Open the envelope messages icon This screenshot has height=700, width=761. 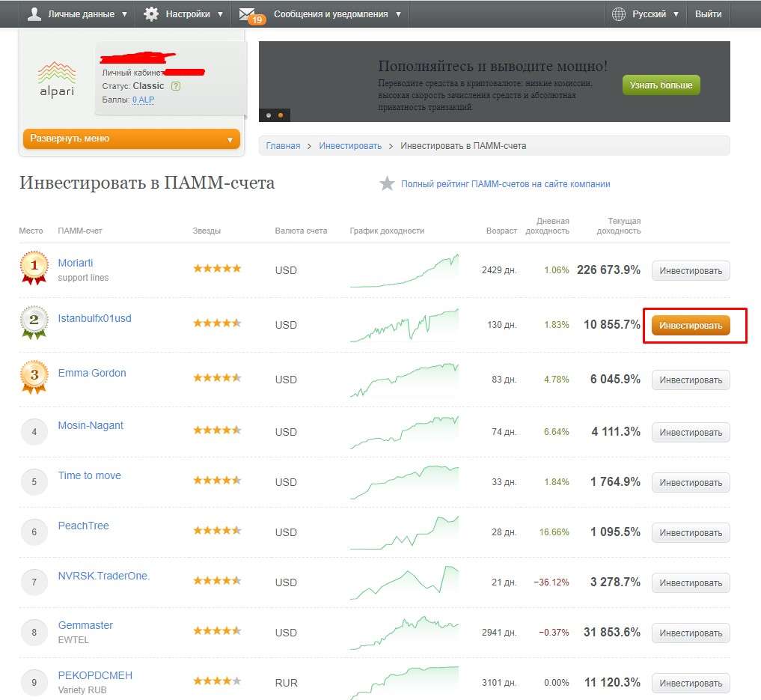tap(248, 13)
